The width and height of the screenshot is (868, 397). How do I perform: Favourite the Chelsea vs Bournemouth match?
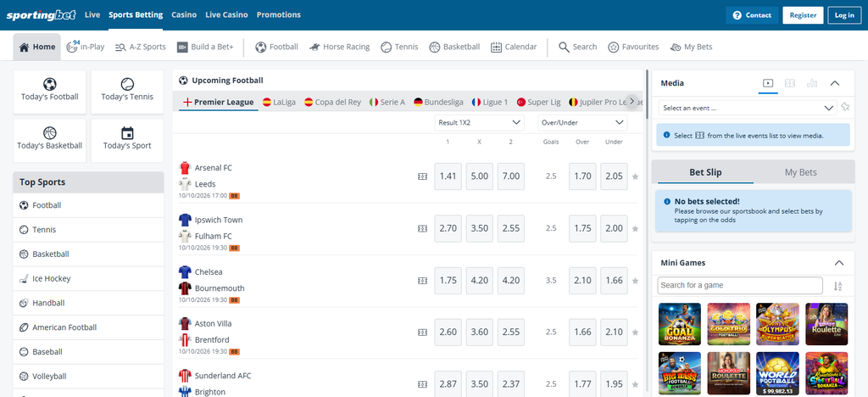635,281
